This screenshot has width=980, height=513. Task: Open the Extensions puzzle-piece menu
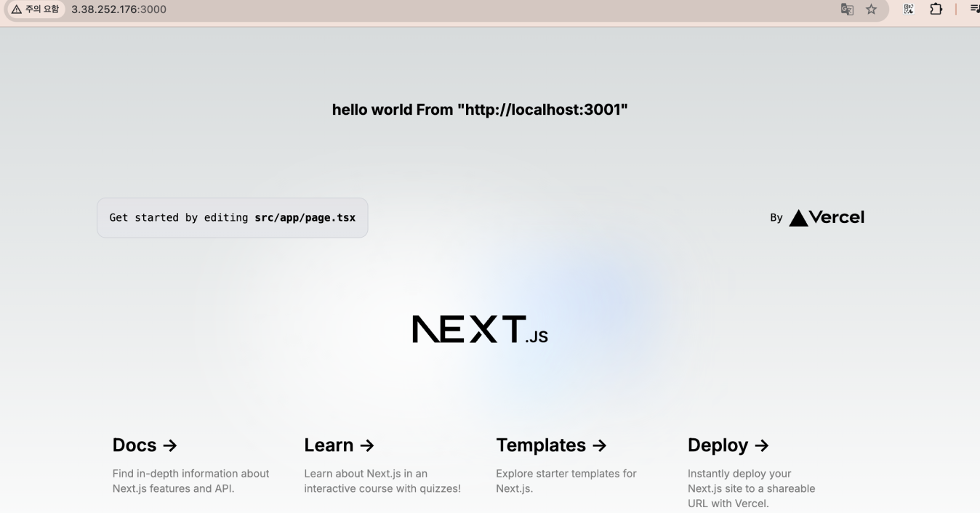click(936, 9)
